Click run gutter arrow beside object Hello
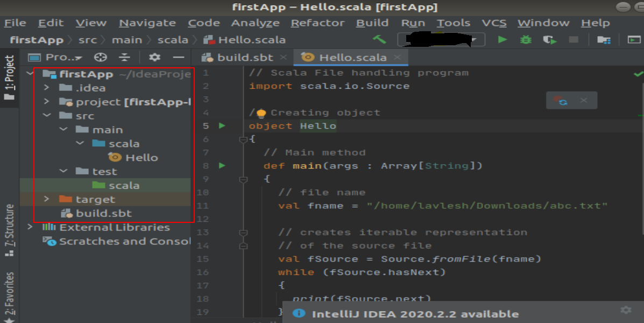This screenshot has height=323, width=644. coord(222,126)
